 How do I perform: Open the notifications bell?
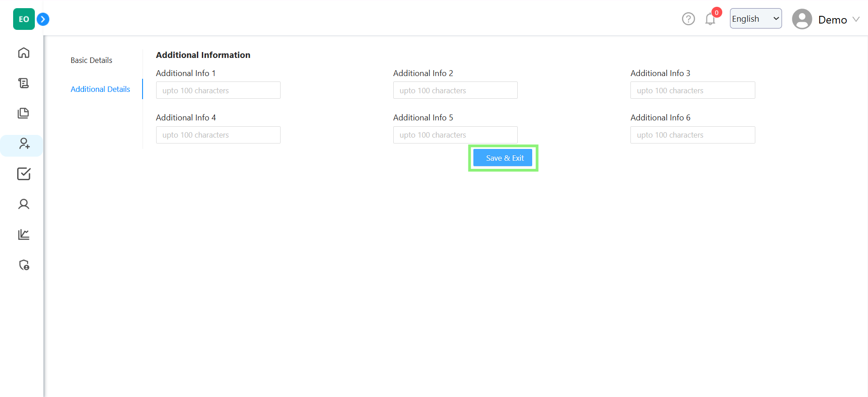710,19
